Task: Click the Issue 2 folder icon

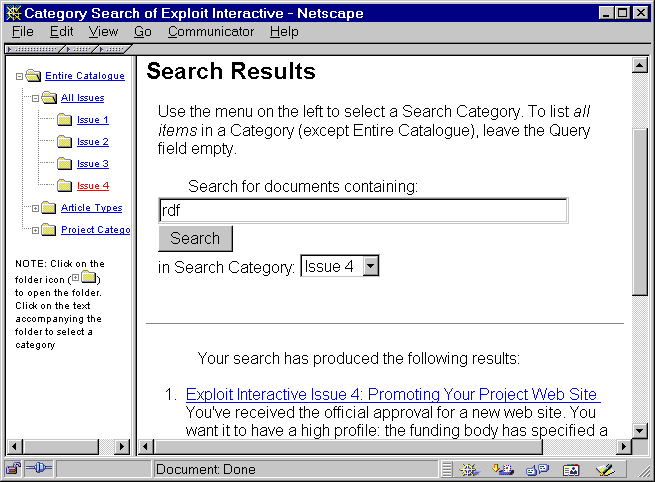Action: click(64, 142)
